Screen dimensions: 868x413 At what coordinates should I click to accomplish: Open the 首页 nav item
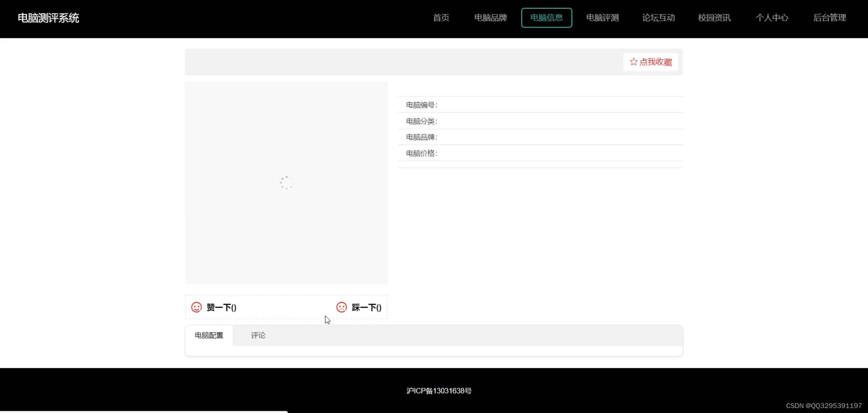441,18
